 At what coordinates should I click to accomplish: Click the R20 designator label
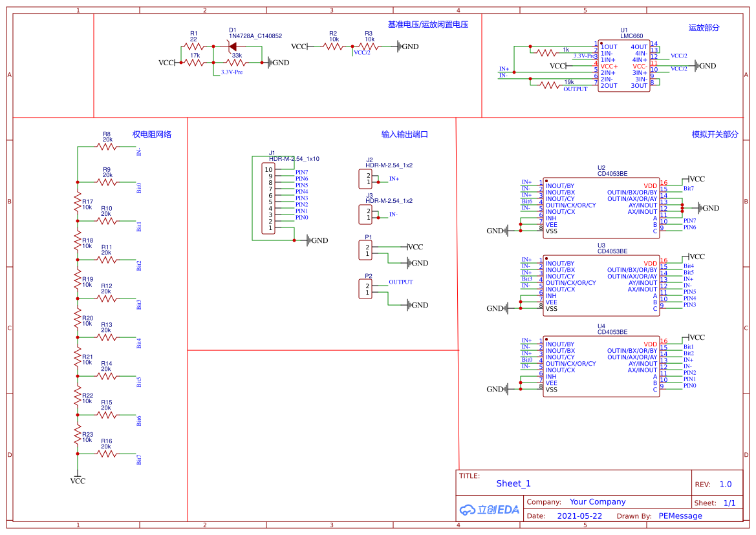(88, 318)
